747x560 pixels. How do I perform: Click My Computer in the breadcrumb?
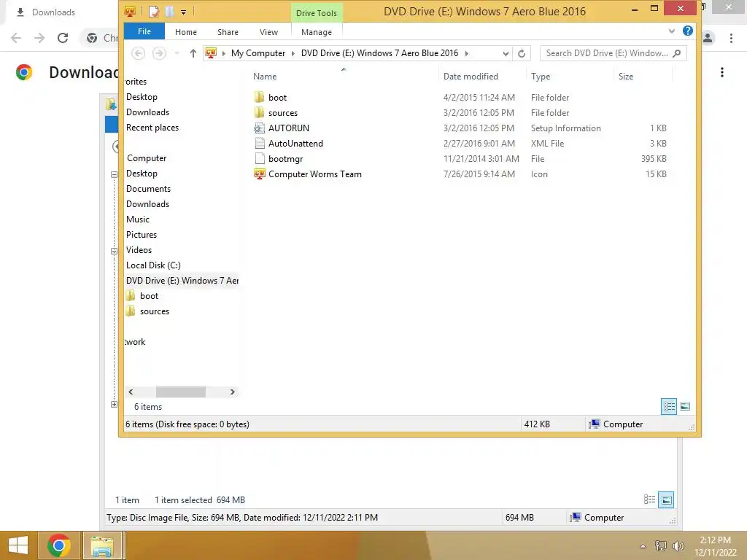pyautogui.click(x=258, y=53)
